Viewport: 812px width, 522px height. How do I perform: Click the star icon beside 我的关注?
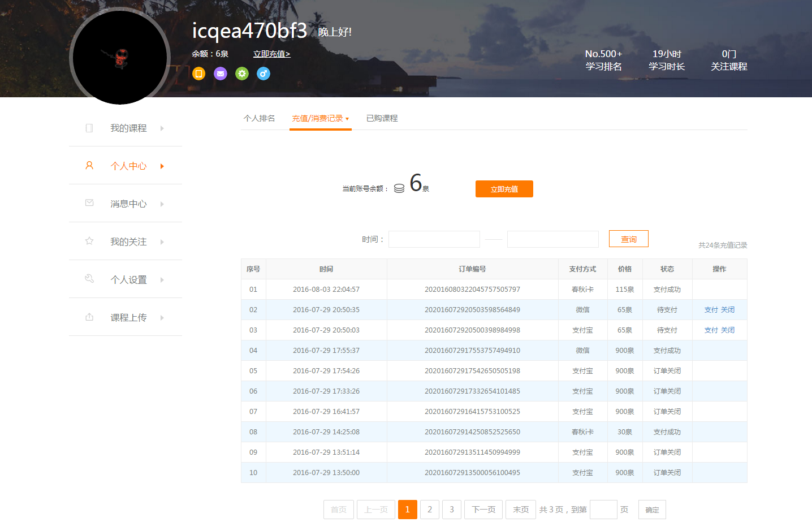tap(89, 241)
